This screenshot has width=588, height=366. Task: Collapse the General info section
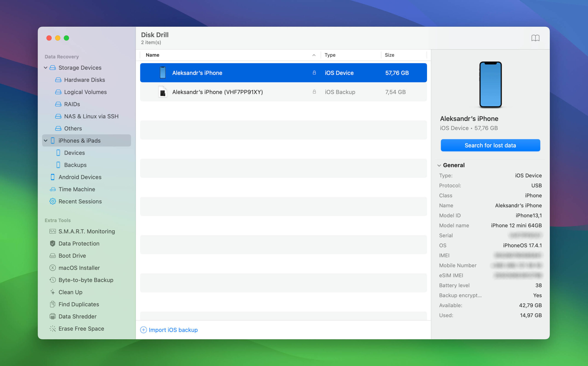(439, 165)
